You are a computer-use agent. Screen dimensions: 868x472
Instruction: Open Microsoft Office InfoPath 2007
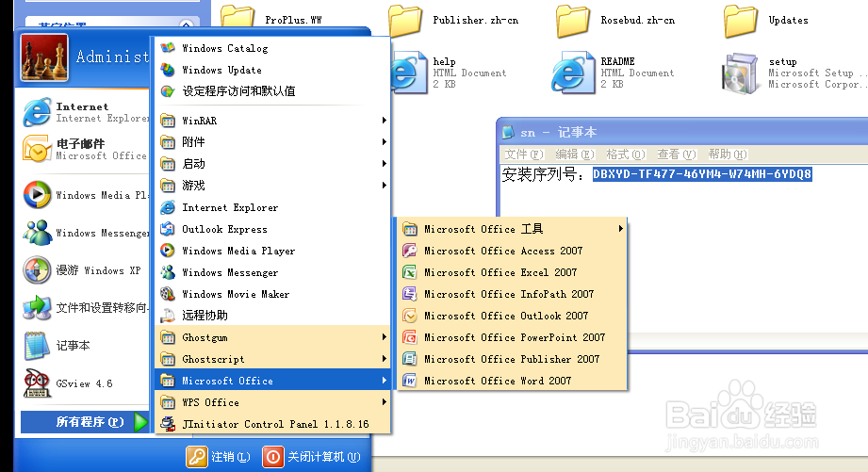tap(513, 294)
